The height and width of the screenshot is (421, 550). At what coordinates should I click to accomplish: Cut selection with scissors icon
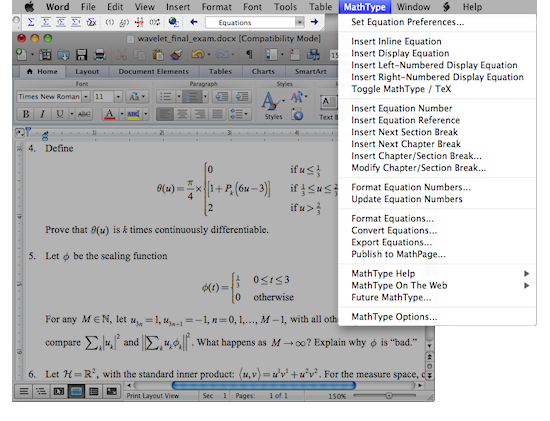pos(121,55)
